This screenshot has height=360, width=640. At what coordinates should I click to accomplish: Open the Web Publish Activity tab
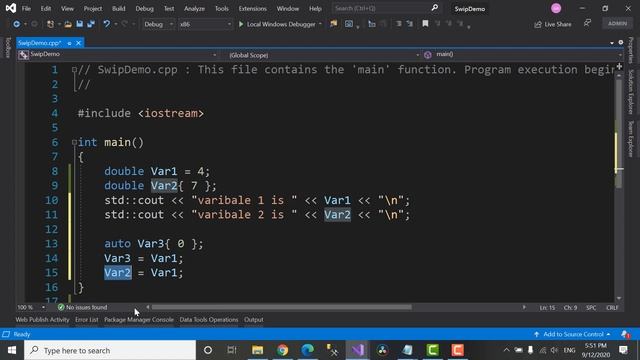coord(42,320)
